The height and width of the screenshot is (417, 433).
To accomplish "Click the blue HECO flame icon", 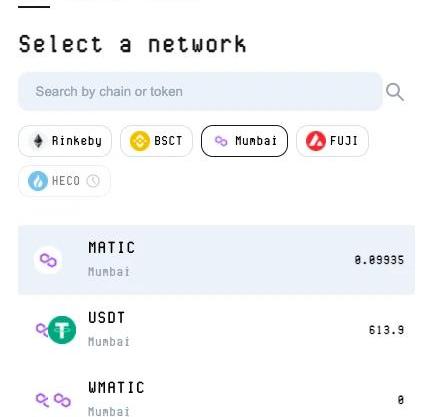I will click(x=38, y=181).
